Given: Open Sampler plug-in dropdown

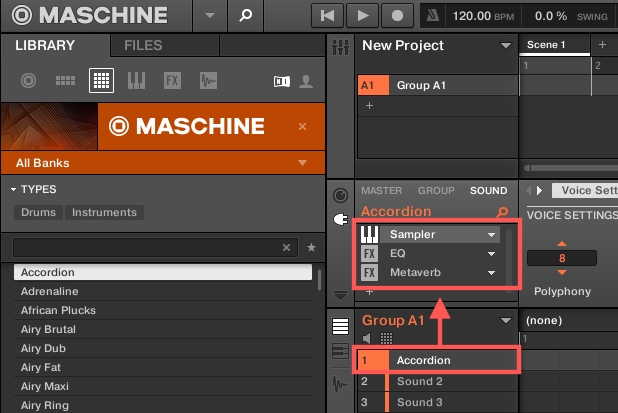Looking at the screenshot, I should 491,235.
